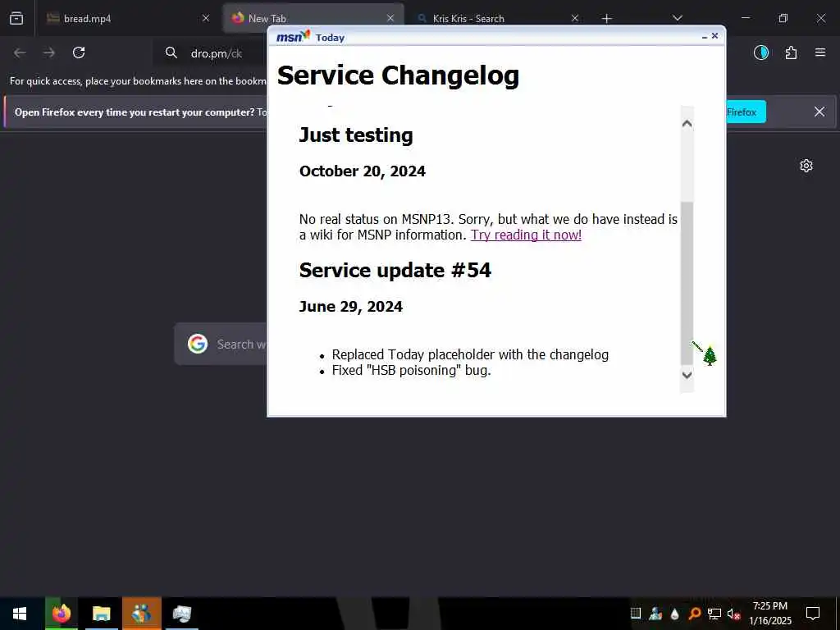Click the changelog vertical scrollbar thumb

[687, 283]
